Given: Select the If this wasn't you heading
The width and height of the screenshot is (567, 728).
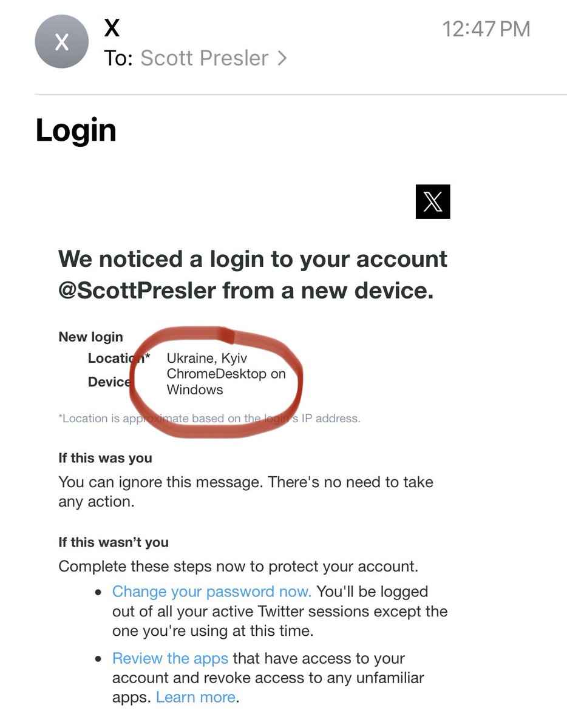Looking at the screenshot, I should 114,542.
